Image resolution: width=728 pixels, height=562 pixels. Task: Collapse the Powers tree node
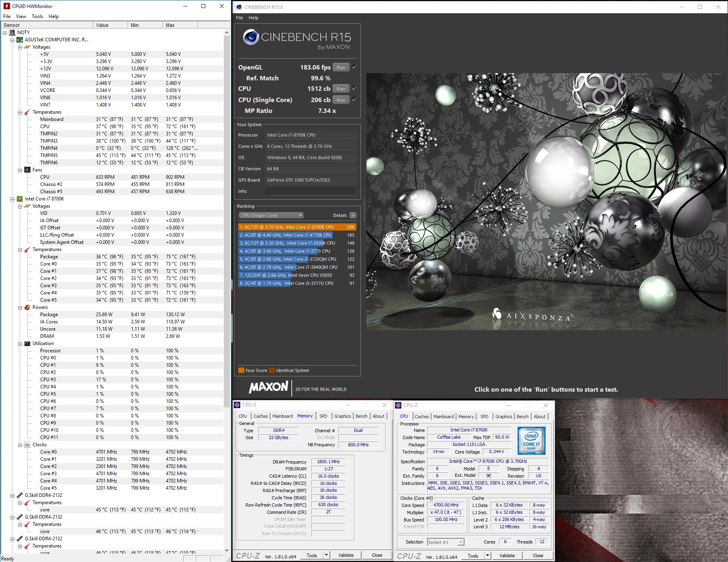click(x=20, y=307)
